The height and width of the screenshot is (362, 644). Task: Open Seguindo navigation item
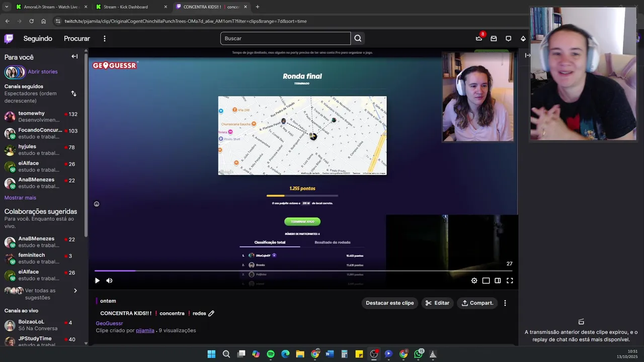pos(38,39)
